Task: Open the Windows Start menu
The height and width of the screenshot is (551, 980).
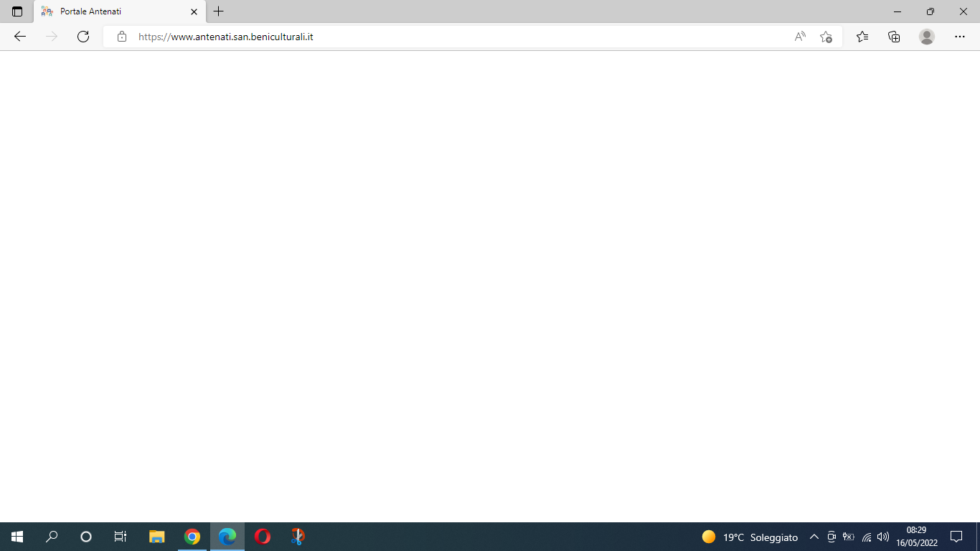Action: coord(17,537)
